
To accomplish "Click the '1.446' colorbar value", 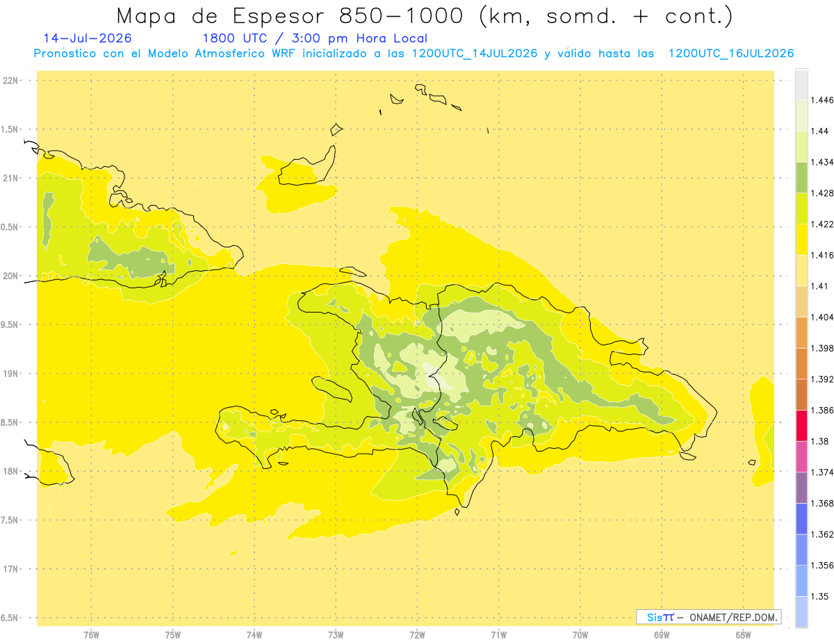I will [821, 100].
